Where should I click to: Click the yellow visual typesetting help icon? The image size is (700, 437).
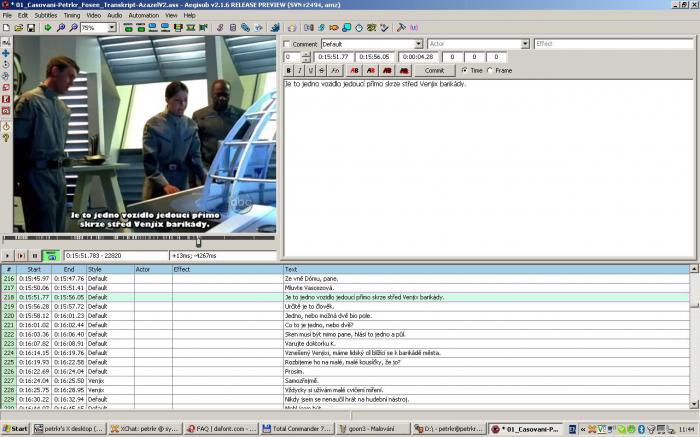pyautogui.click(x=6, y=138)
